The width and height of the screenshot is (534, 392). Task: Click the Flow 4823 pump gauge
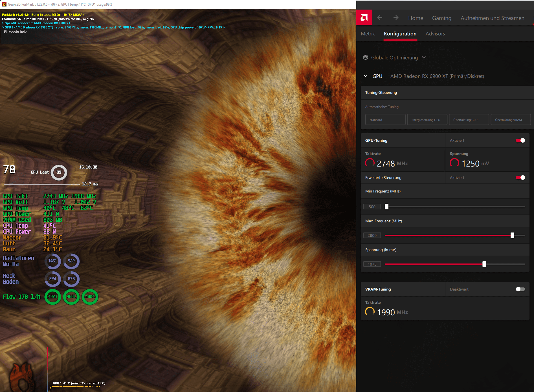point(53,296)
